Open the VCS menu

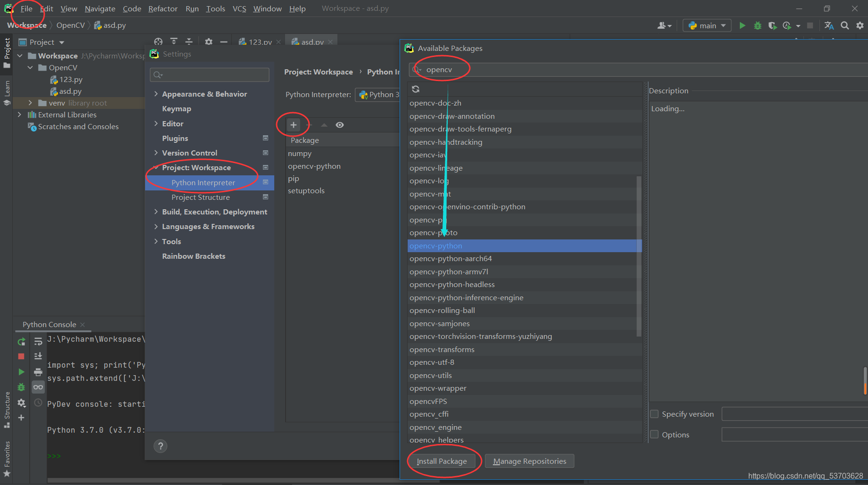tap(239, 8)
